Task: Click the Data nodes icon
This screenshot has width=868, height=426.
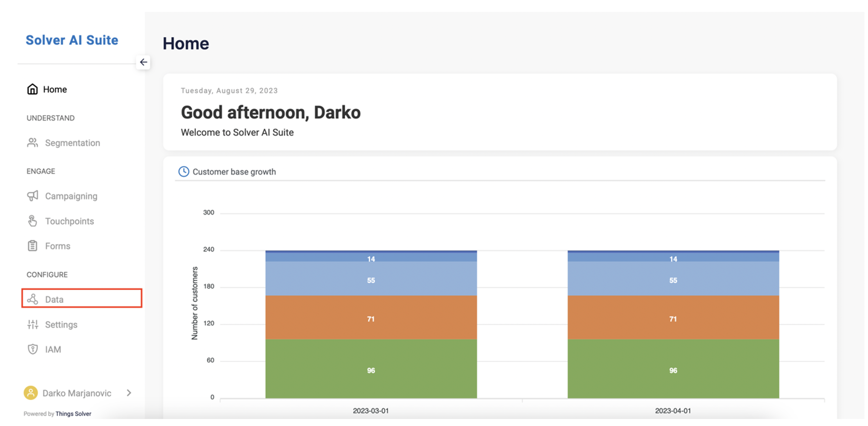Action: (32, 299)
